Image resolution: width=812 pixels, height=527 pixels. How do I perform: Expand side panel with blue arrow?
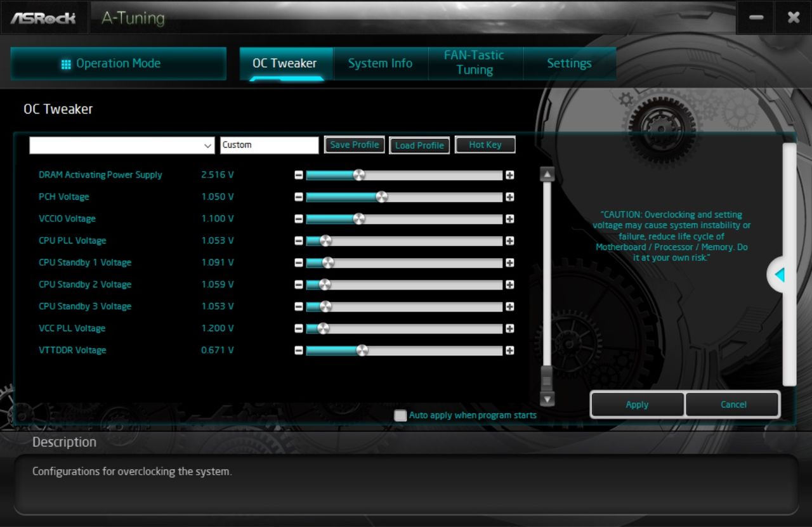(x=780, y=275)
